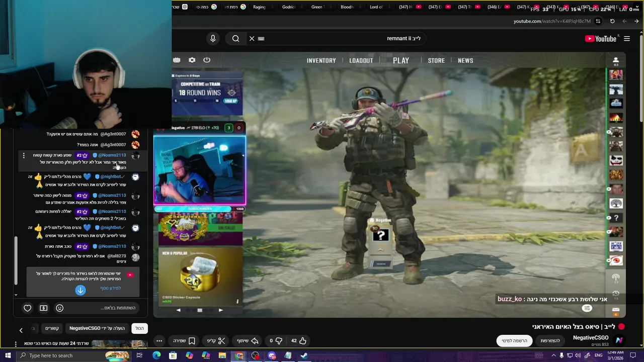Viewport: 644px width, 362px height.
Task: Click the heart reaction in chat
Action: click(28, 308)
